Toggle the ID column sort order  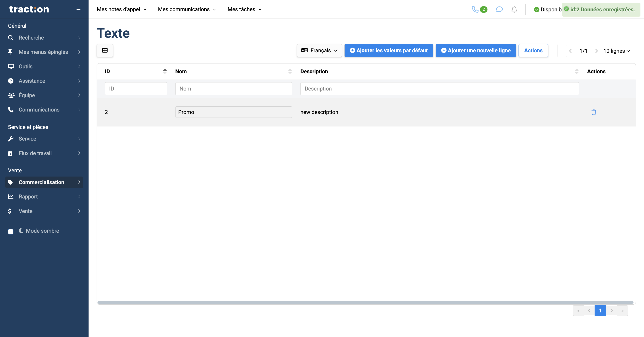tap(165, 71)
